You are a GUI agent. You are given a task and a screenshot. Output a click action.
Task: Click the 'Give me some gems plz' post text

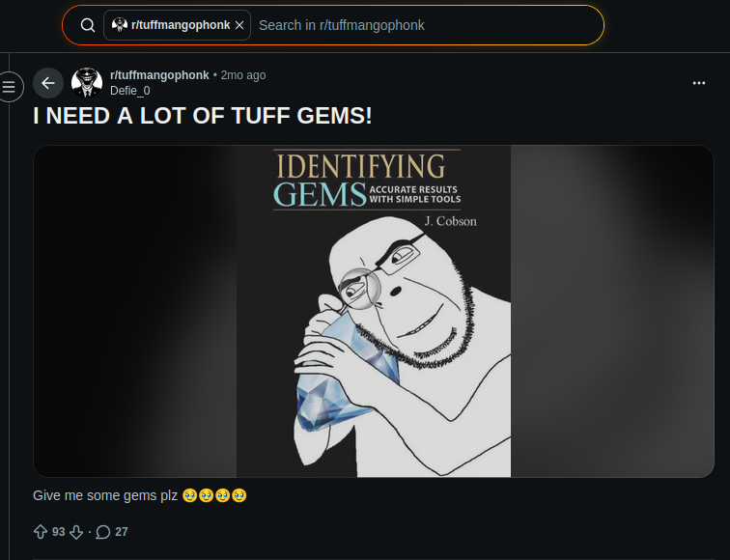[x=106, y=495]
